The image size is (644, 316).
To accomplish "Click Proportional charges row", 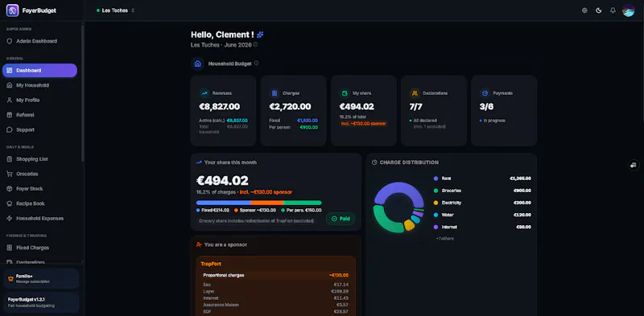I will (x=276, y=275).
